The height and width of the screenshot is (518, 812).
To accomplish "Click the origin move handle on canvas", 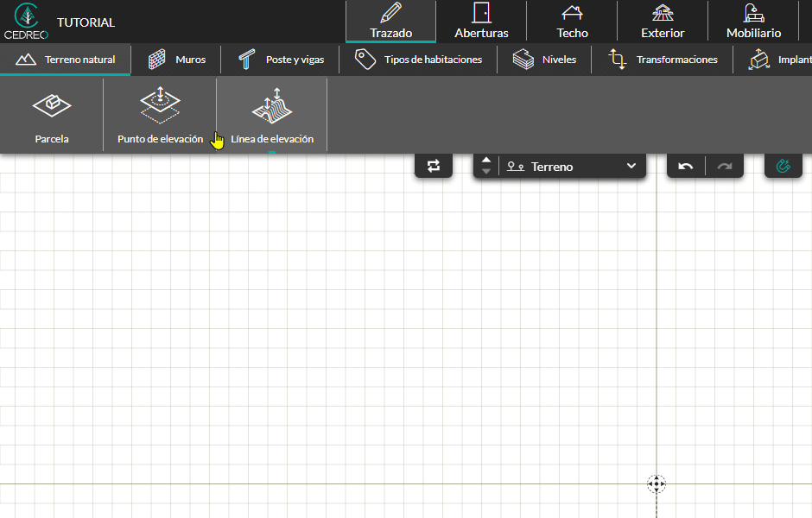I will pyautogui.click(x=657, y=483).
